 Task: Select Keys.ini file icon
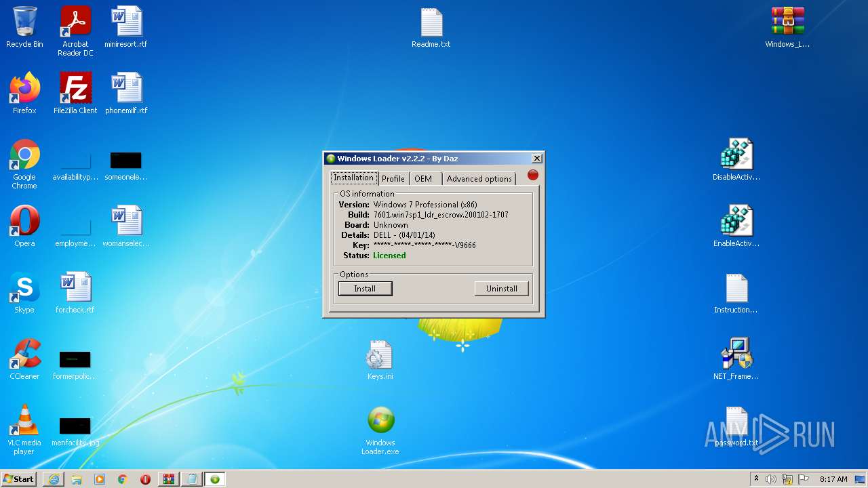click(x=380, y=359)
